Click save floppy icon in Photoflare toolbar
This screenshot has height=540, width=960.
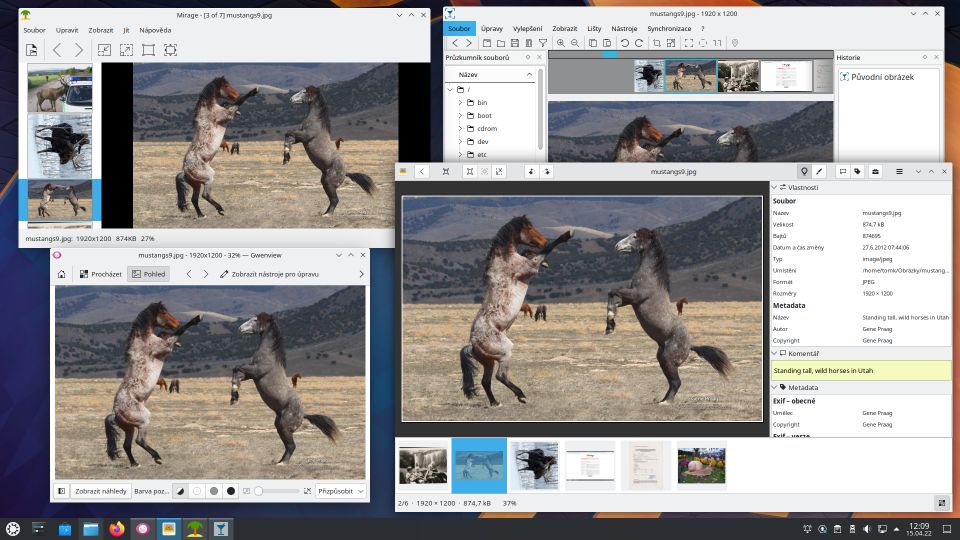tap(515, 43)
